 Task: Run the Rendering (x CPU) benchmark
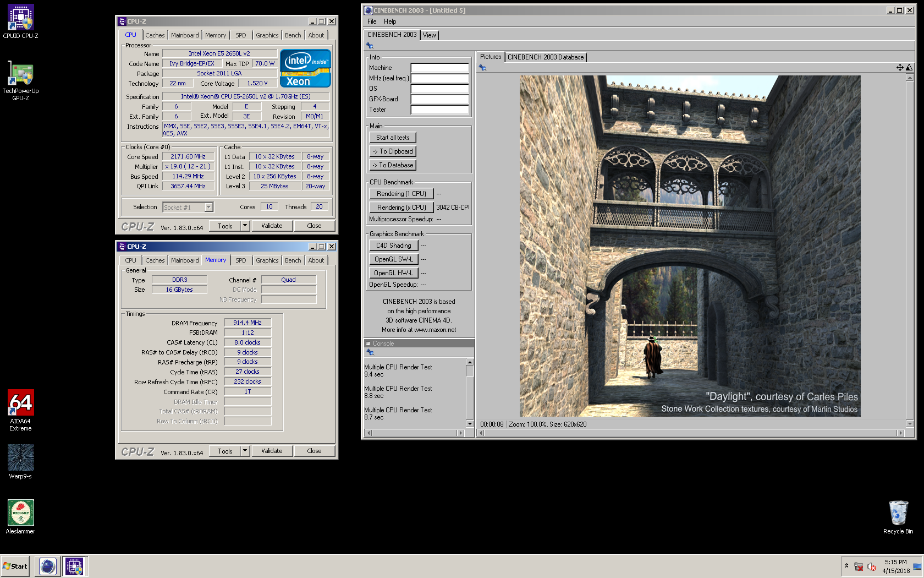402,208
